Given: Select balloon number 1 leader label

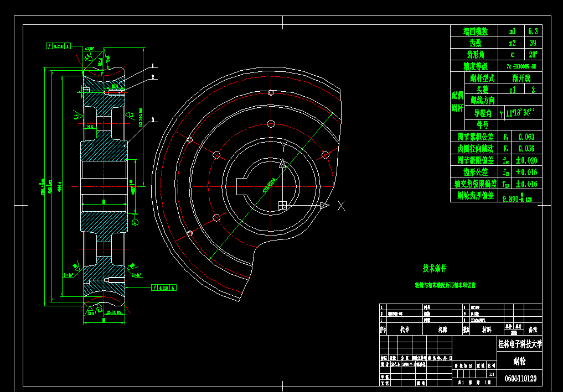Looking at the screenshot, I should coord(153,66).
